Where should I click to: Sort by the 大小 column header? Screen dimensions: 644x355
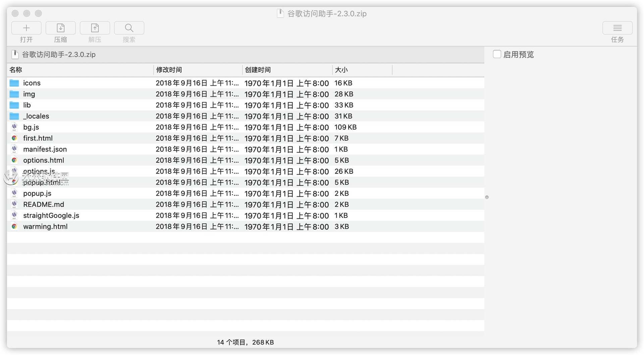tap(362, 70)
